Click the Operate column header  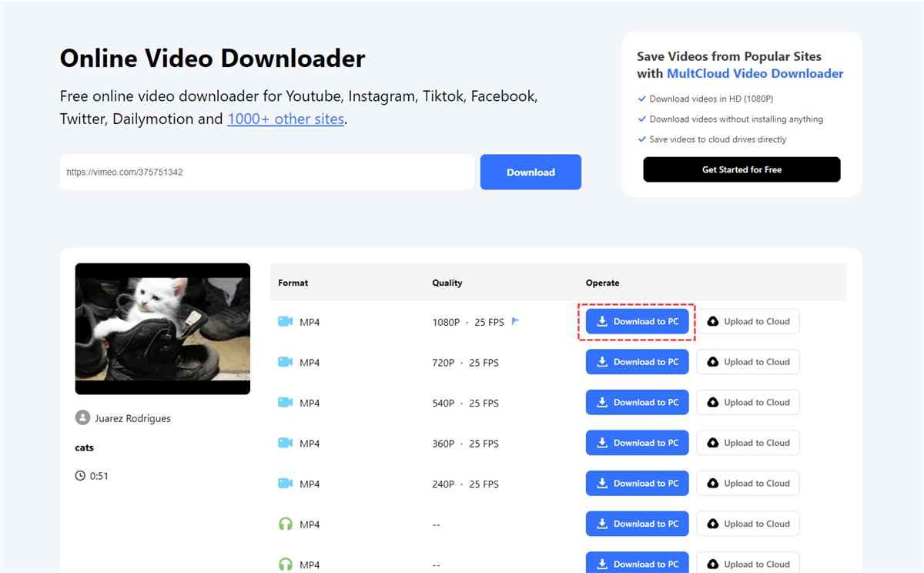[x=602, y=283]
